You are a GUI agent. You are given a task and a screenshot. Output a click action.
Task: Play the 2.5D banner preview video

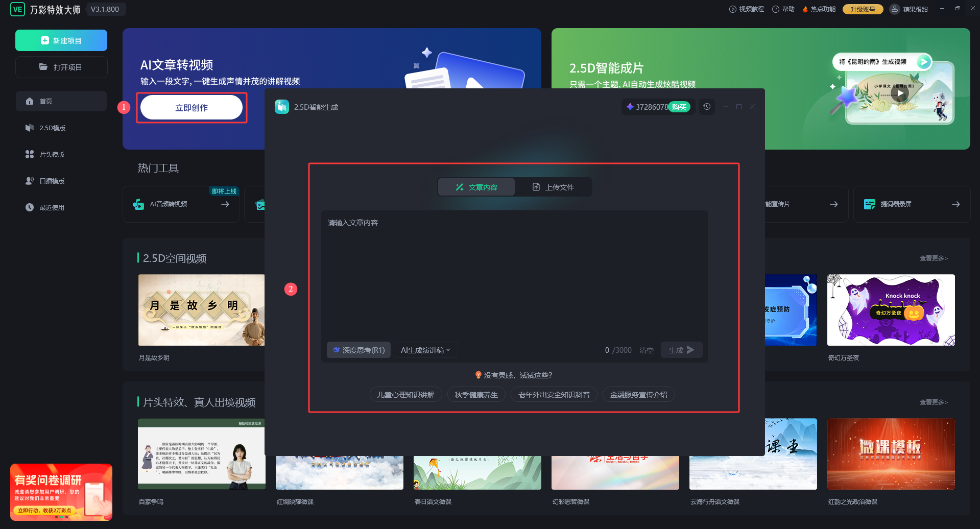pyautogui.click(x=900, y=93)
